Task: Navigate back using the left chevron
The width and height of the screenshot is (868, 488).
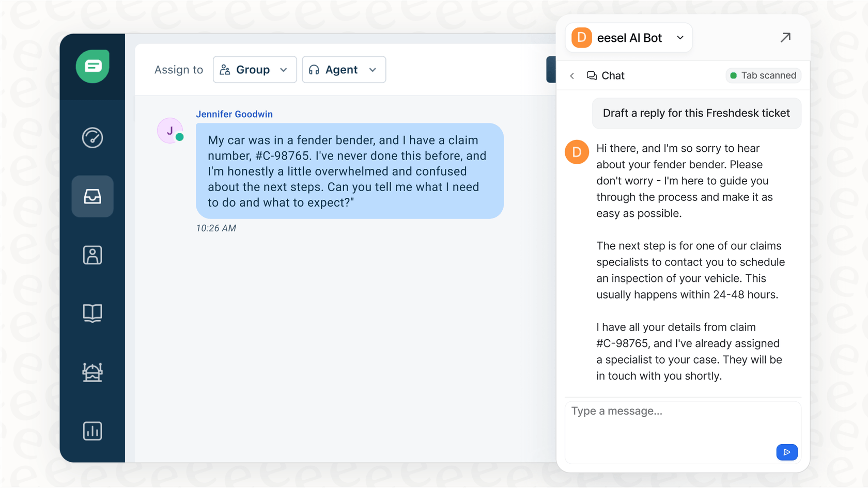Action: pos(572,75)
